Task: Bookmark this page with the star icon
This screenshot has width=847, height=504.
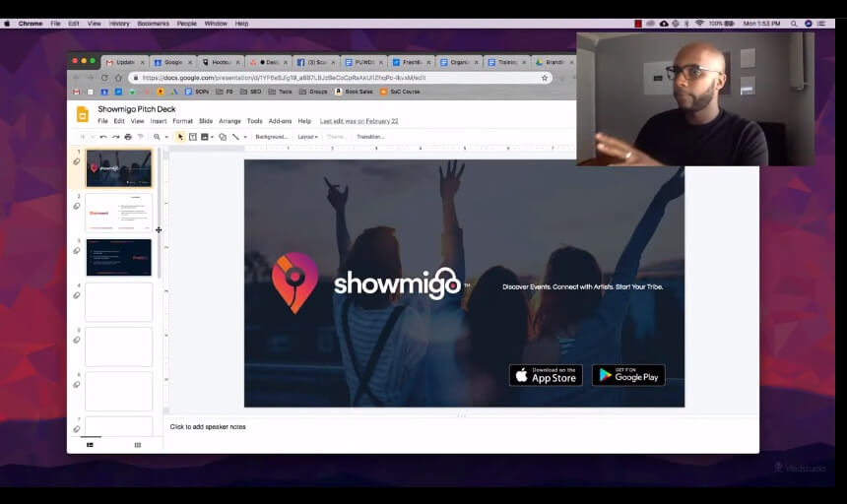Action: (x=545, y=78)
